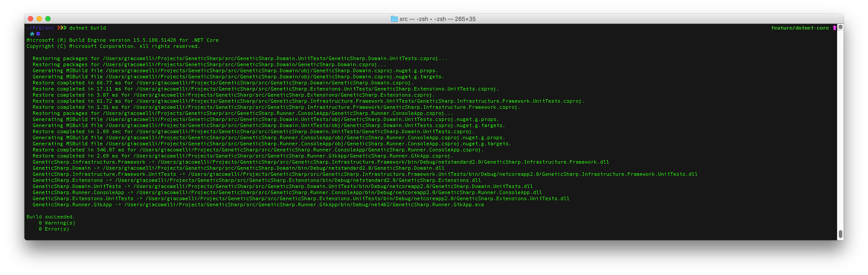This screenshot has height=275, width=868.
Task: Click the purple asterisk symbol under the prompt
Action: [x=38, y=34]
